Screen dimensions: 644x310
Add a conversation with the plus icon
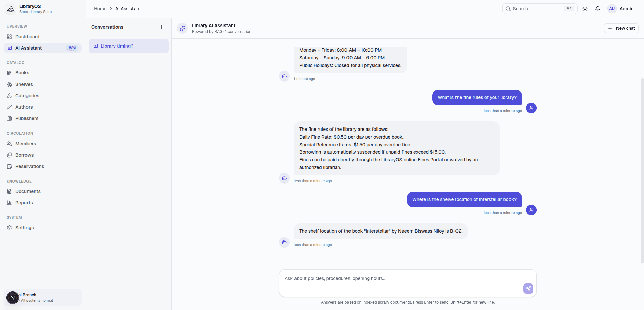(161, 27)
